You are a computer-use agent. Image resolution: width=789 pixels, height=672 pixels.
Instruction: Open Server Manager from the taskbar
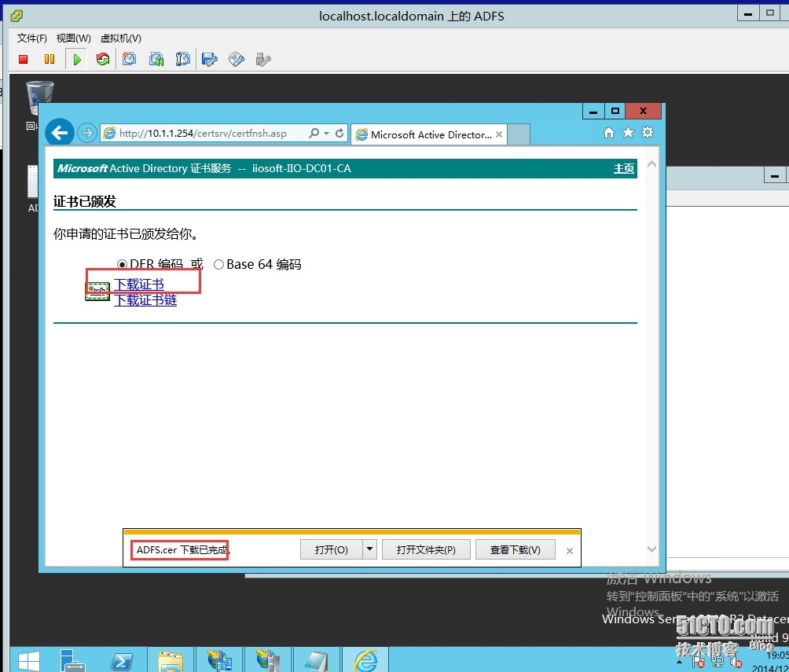(72, 660)
